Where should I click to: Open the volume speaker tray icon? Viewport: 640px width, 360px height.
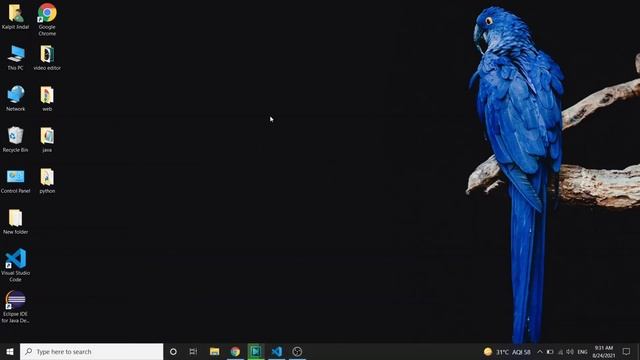(570, 352)
